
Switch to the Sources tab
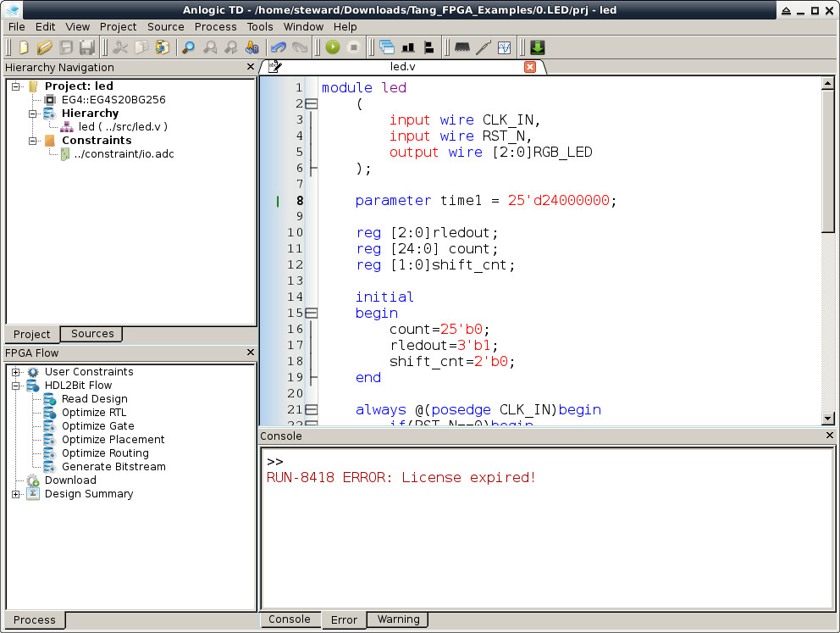click(x=92, y=333)
